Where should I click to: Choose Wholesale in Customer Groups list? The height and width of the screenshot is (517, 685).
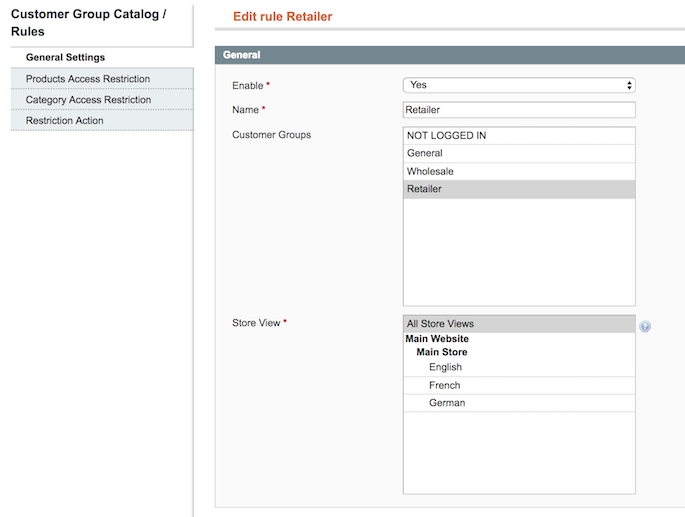(x=519, y=171)
